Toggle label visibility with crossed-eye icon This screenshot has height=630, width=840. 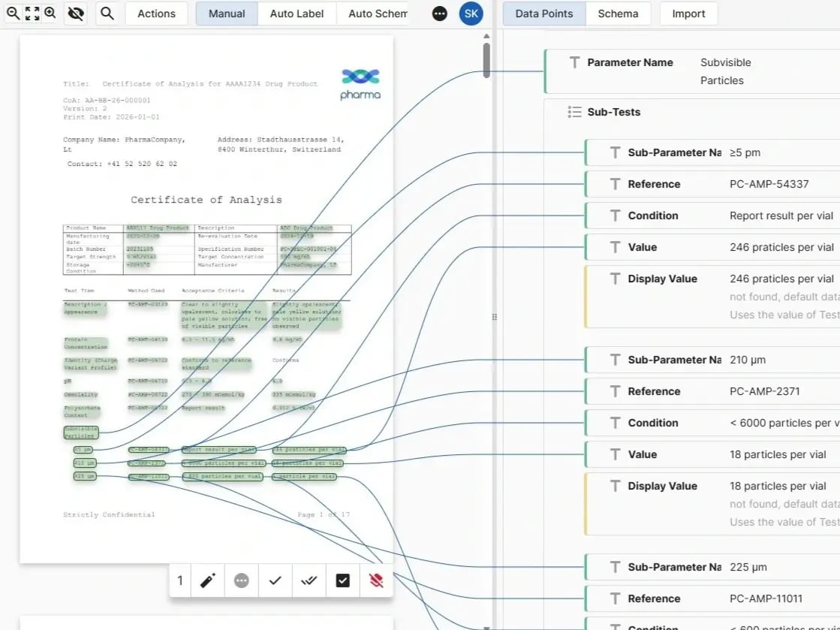coord(75,14)
